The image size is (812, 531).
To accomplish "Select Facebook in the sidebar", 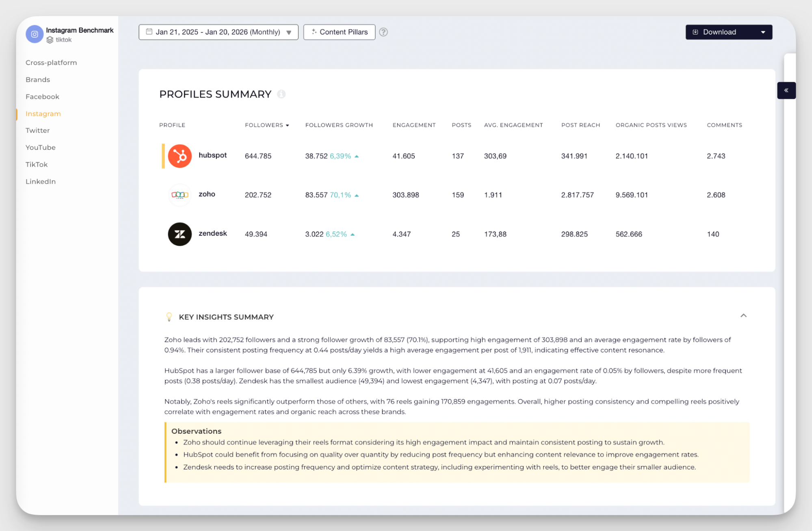I will [x=42, y=96].
